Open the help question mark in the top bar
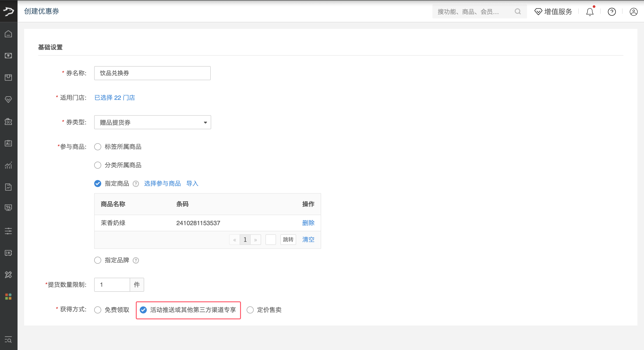The height and width of the screenshot is (350, 644). point(612,12)
